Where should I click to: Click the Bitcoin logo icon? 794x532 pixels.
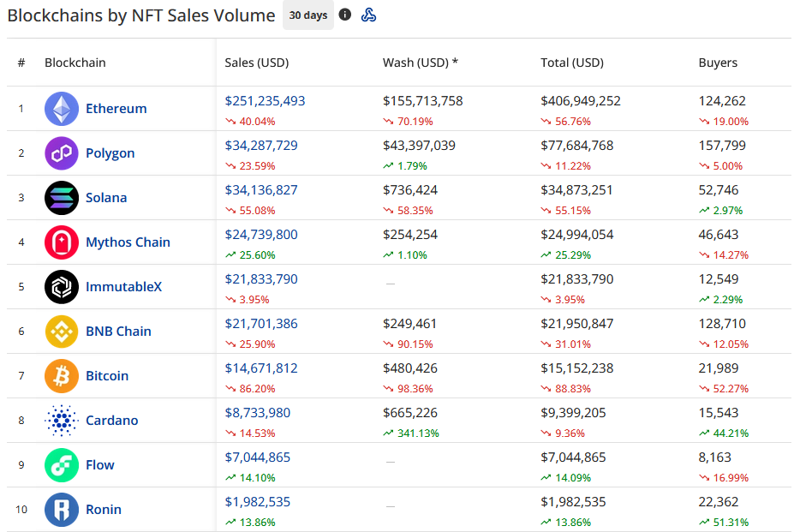click(62, 376)
